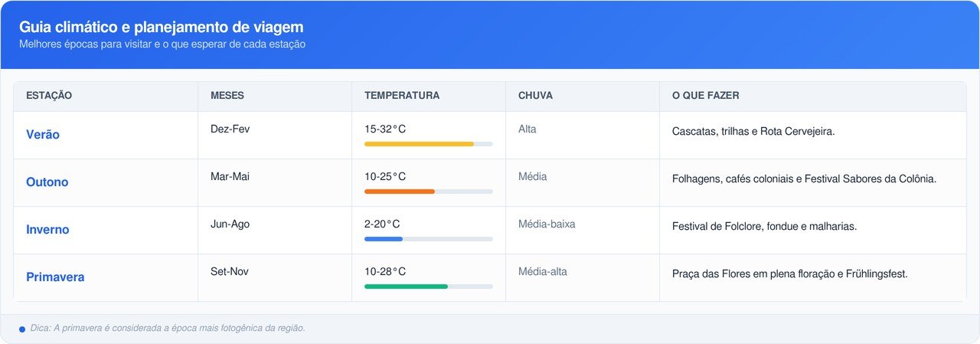Select the O que fazer column header

[x=705, y=96]
